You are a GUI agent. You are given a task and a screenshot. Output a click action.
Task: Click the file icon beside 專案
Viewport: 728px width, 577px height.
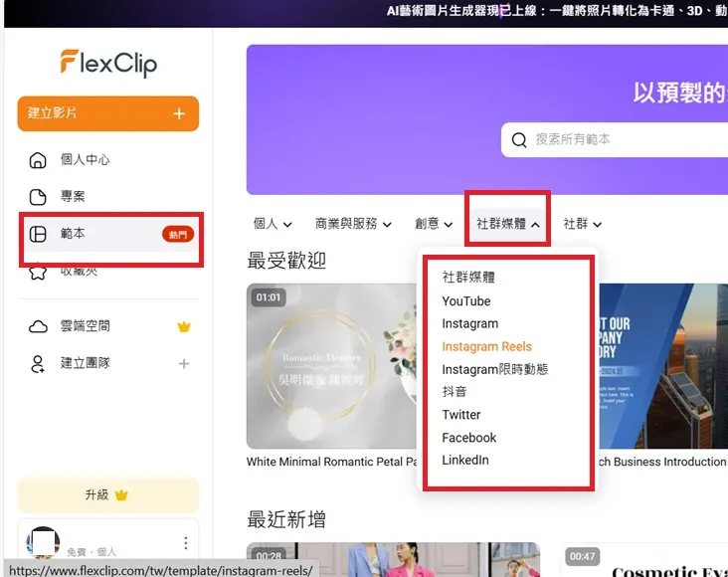click(38, 197)
